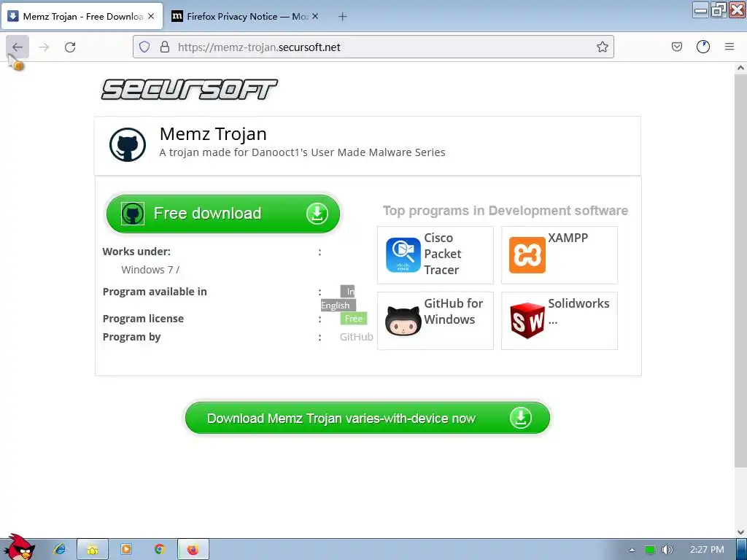The width and height of the screenshot is (747, 560).
Task: Click the 2:27 PM system clock
Action: (707, 550)
